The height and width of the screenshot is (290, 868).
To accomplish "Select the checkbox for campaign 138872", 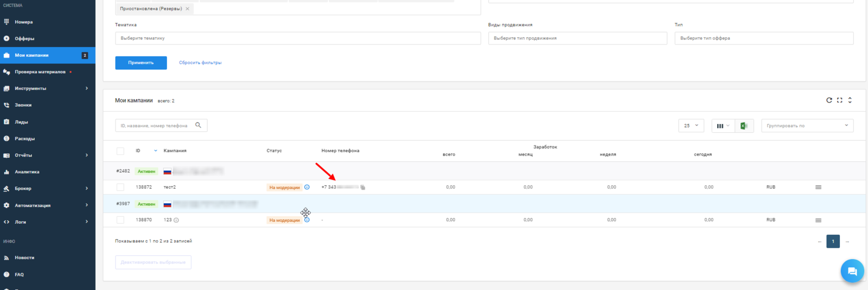I will click(120, 187).
